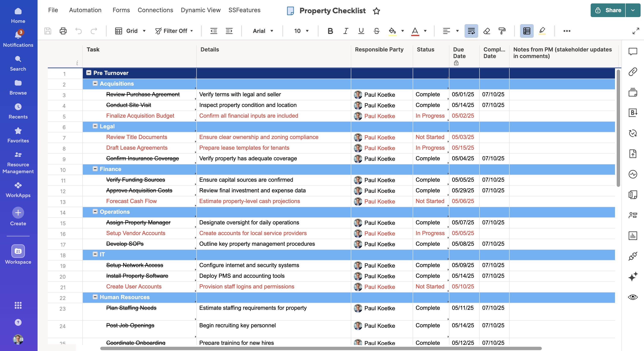The image size is (644, 351).
Task: Click the Create button in the sidebar
Action: coord(18,213)
